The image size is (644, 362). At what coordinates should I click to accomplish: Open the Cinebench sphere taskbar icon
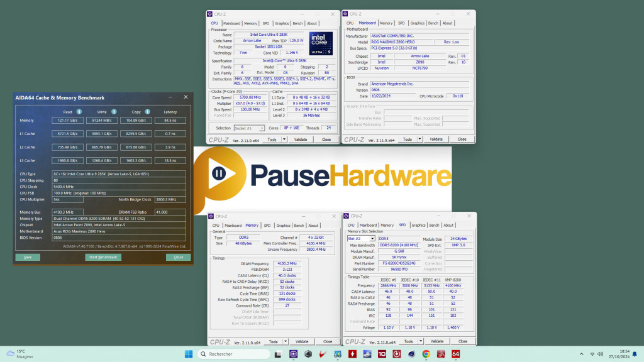coord(411,354)
